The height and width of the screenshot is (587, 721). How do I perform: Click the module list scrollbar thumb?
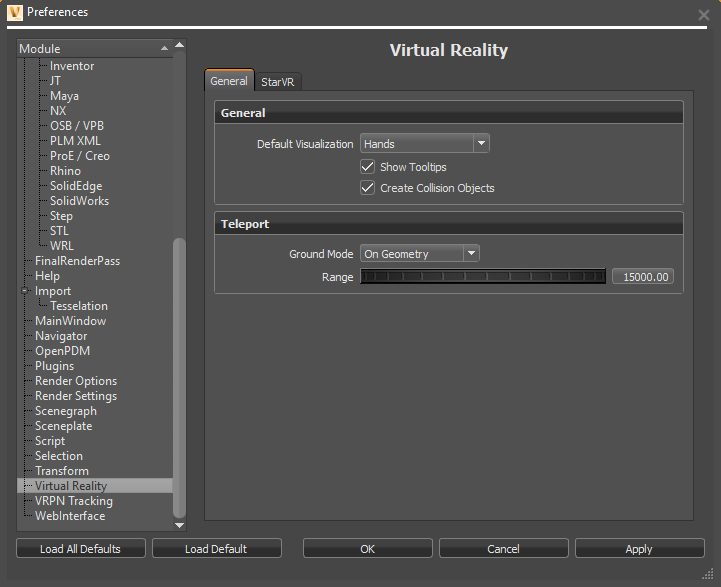tap(179, 378)
